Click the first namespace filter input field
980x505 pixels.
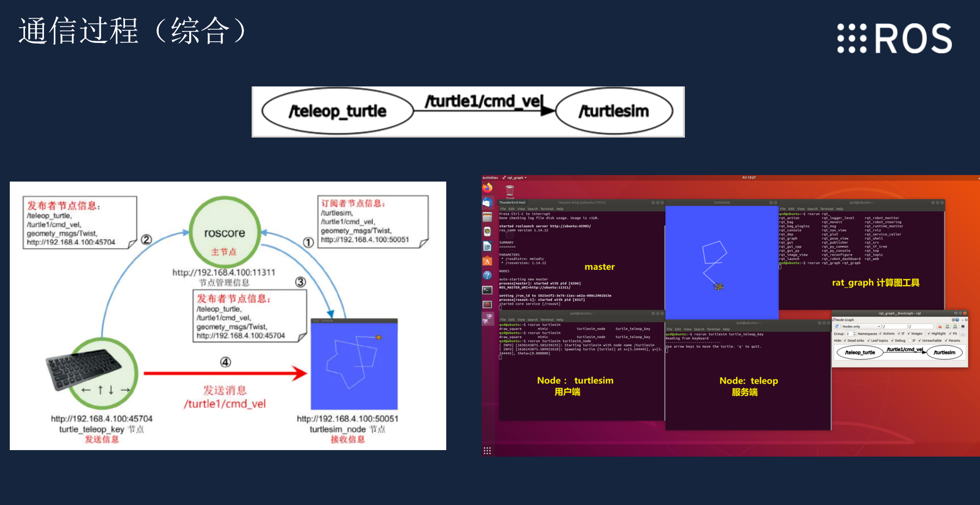click(x=894, y=327)
